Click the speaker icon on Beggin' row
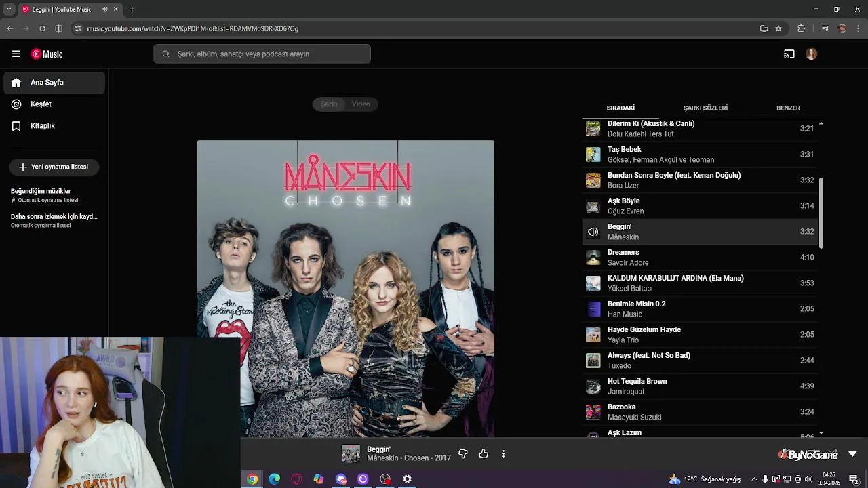Viewport: 868px width, 488px height. [x=593, y=232]
